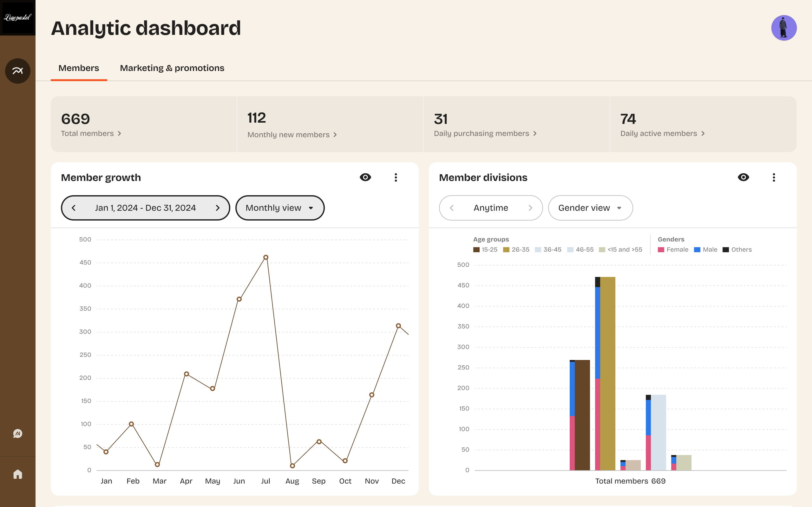This screenshot has height=507, width=812.
Task: Click the home icon in the sidebar
Action: [17, 473]
